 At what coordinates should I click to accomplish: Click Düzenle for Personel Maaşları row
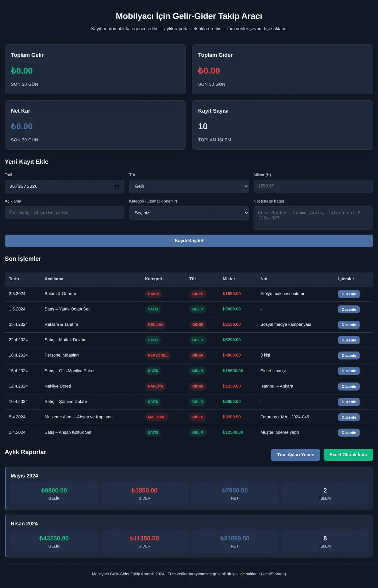click(349, 356)
